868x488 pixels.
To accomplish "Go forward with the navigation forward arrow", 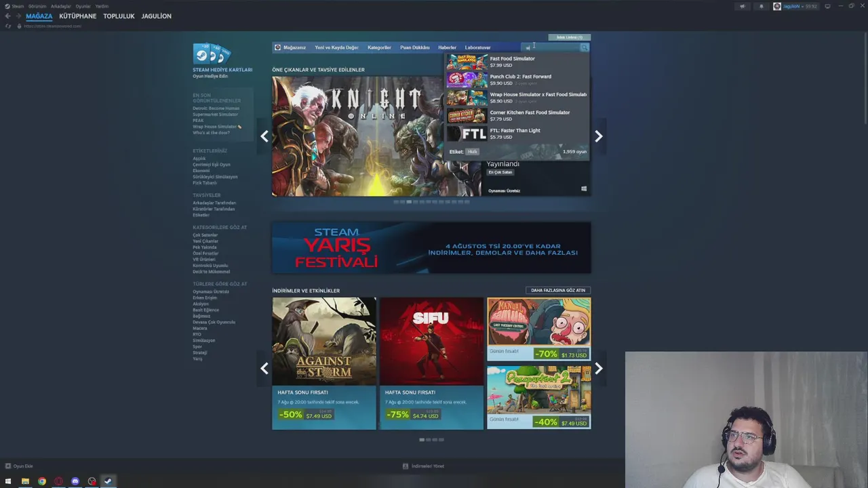I will [x=18, y=16].
